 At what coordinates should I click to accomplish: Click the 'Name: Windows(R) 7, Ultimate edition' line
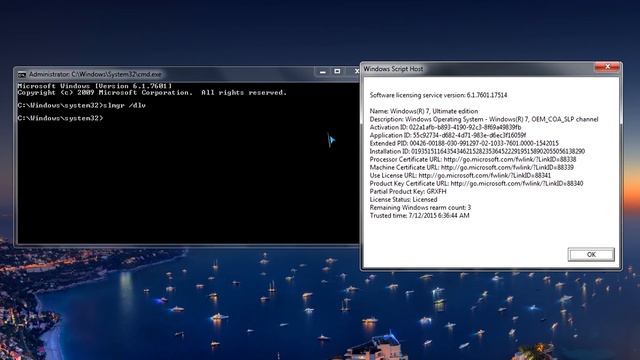click(424, 111)
